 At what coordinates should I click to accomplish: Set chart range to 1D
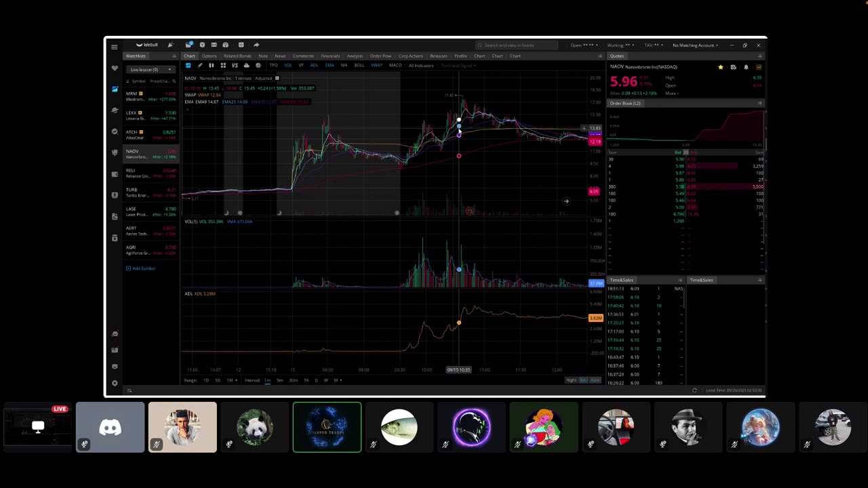(x=206, y=380)
